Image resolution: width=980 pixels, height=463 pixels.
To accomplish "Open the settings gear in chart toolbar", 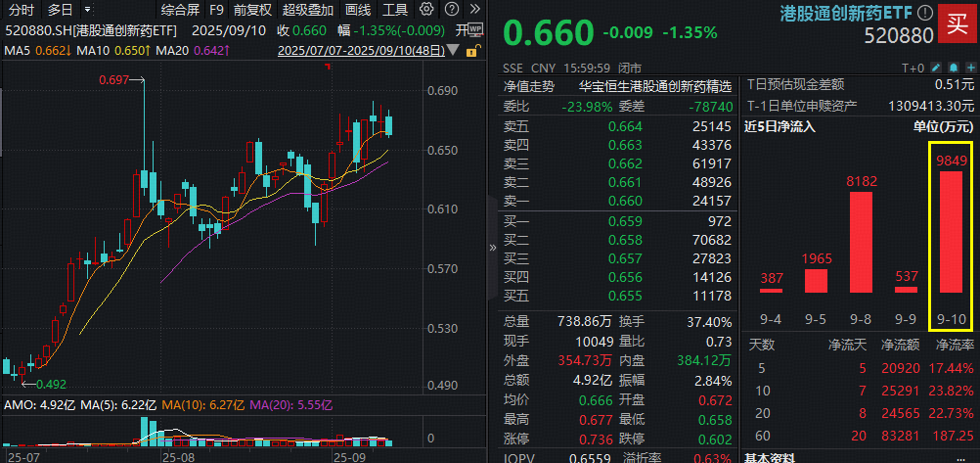I will (426, 11).
